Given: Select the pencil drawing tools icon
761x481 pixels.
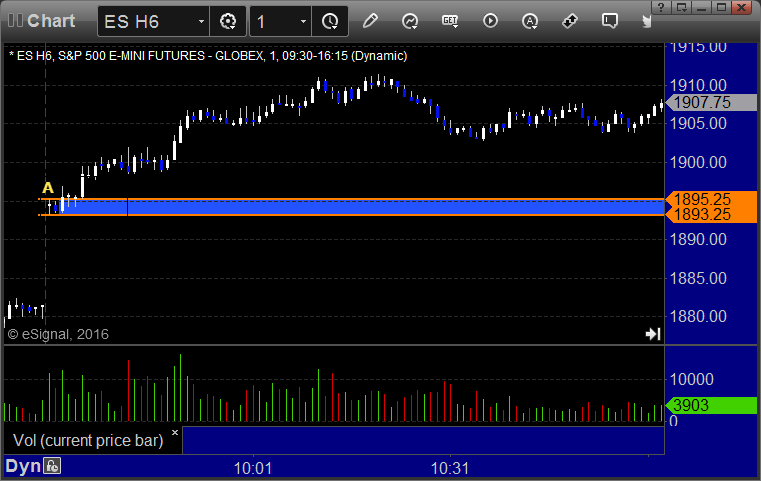Looking at the screenshot, I should [370, 21].
